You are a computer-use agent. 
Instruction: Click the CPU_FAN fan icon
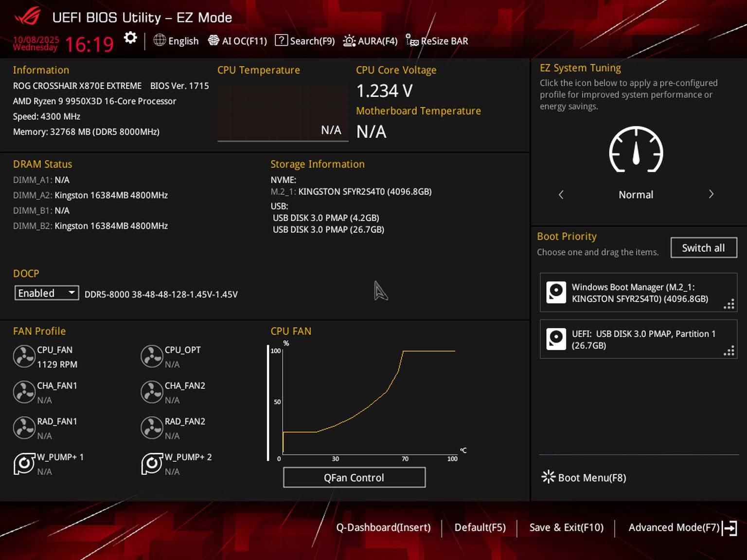pyautogui.click(x=24, y=356)
